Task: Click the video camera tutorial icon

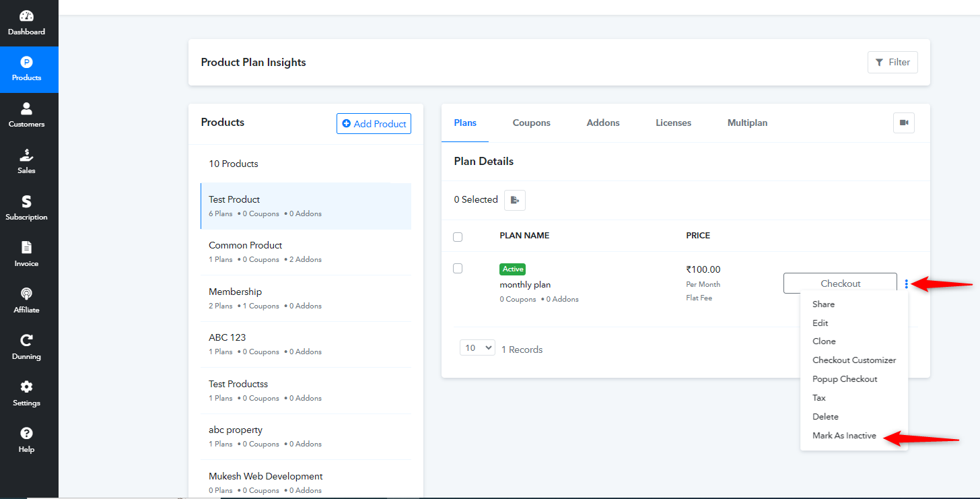Action: 904,123
